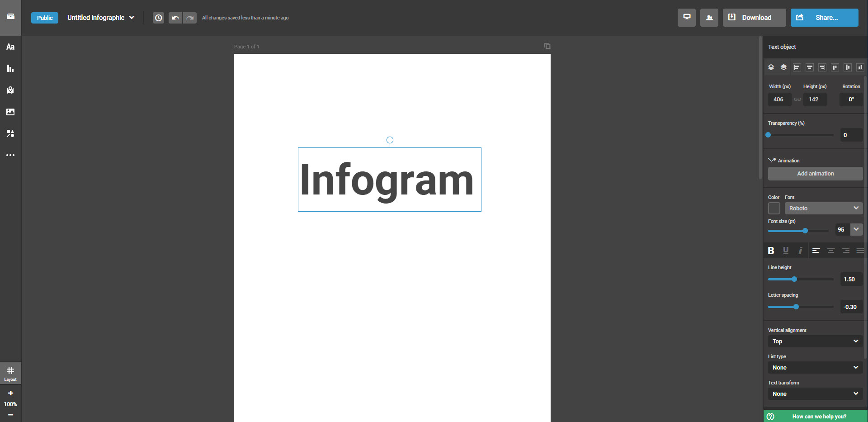This screenshot has width=868, height=422.
Task: Click the Download button
Action: [x=755, y=18]
